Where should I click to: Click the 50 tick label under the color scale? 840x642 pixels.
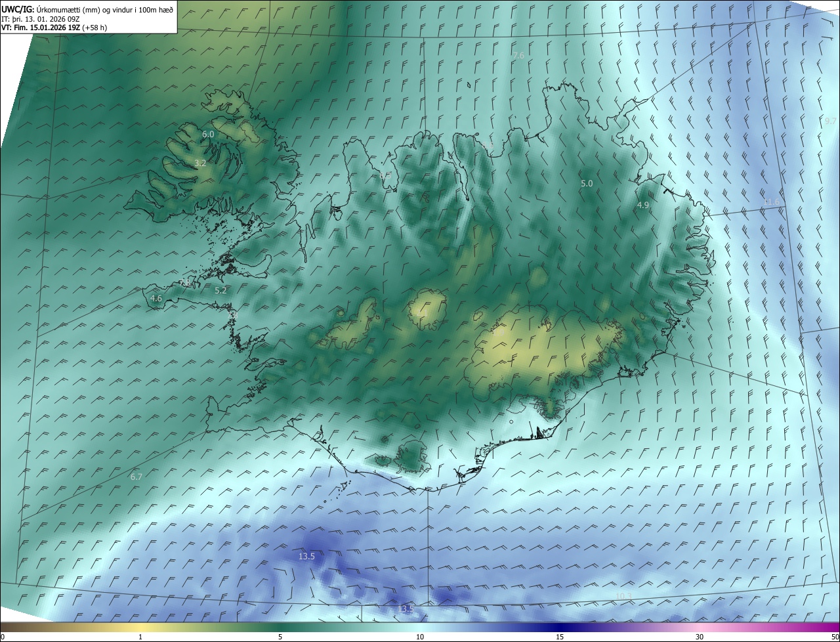coord(835,637)
